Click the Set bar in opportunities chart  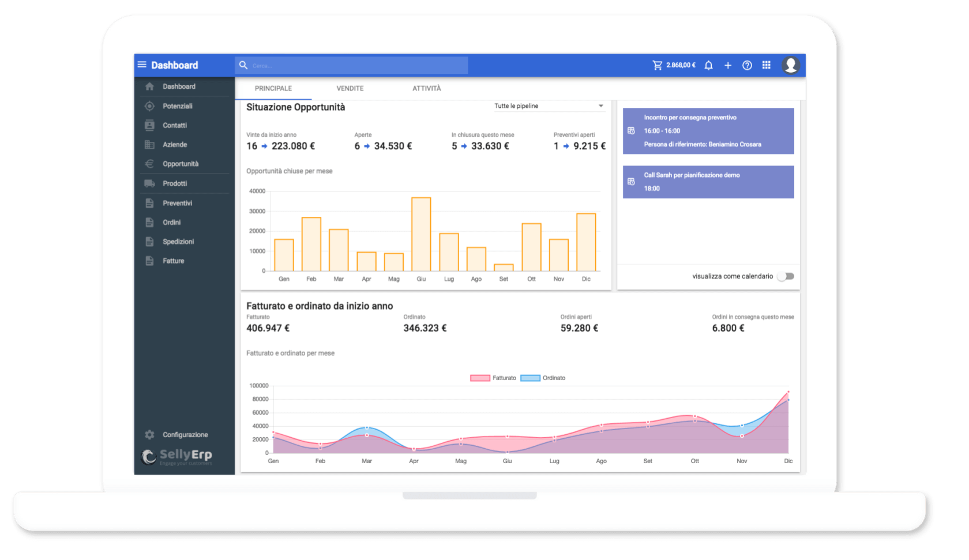[504, 268]
